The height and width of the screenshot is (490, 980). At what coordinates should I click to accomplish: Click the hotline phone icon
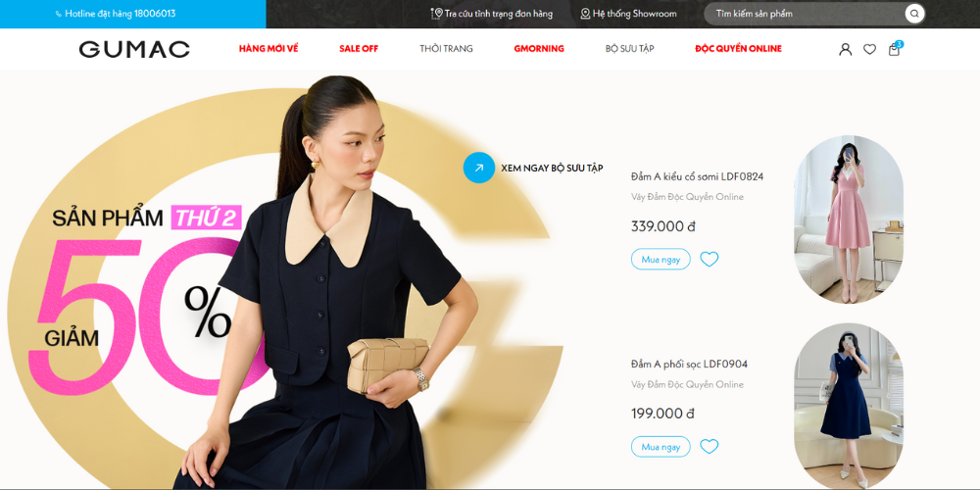click(x=58, y=14)
